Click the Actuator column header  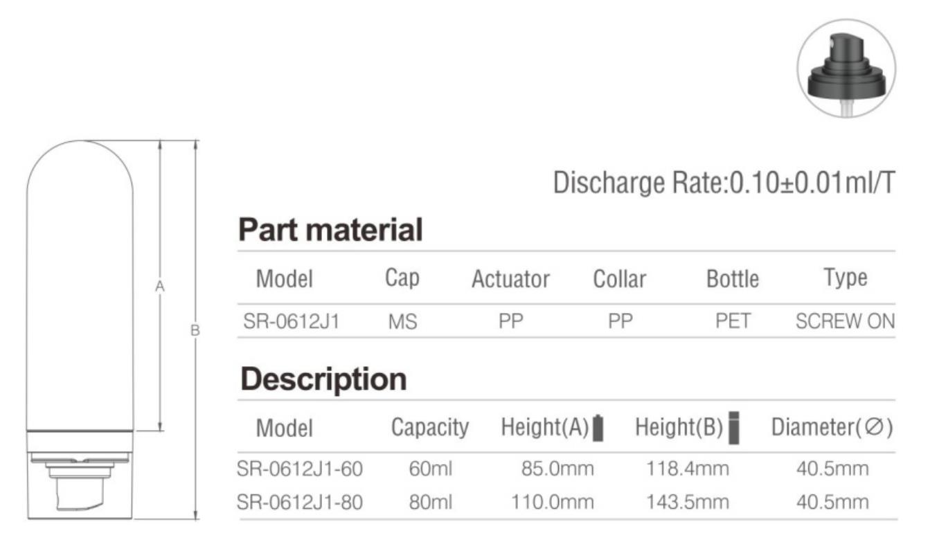point(510,279)
